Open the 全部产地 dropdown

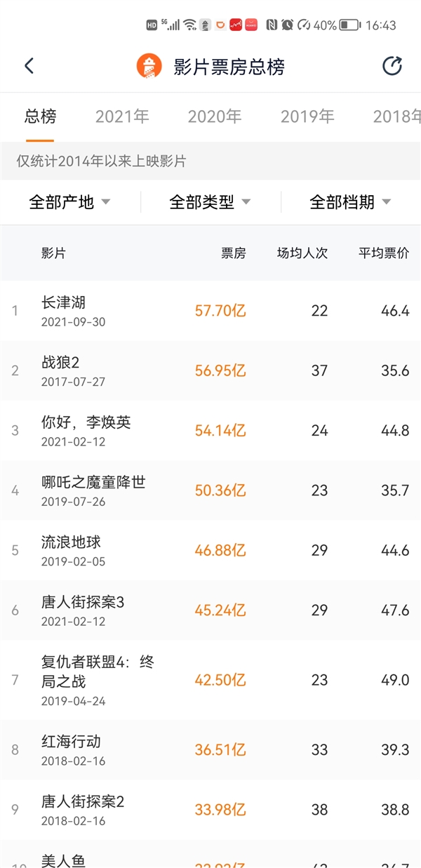[x=69, y=203]
